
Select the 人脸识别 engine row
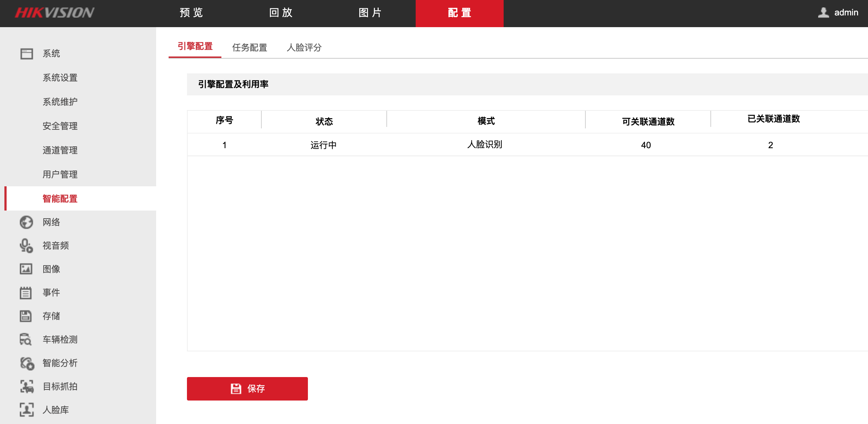pos(485,145)
